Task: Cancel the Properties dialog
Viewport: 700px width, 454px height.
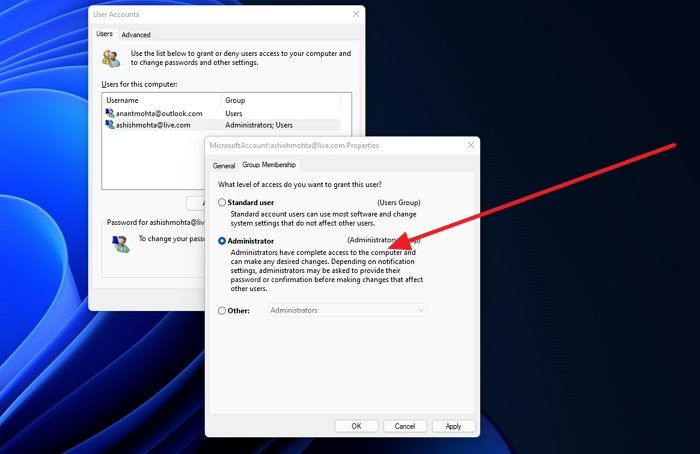Action: pos(405,426)
